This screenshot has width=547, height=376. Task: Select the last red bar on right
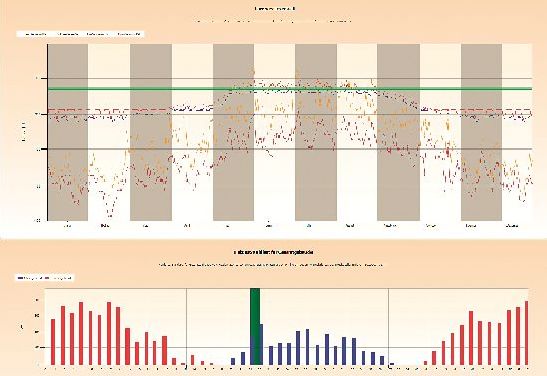[526, 333]
